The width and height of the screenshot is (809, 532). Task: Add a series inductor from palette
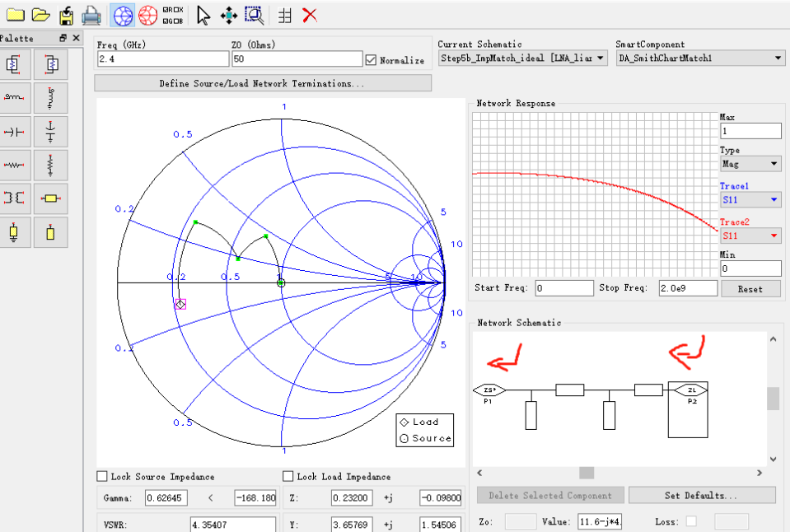coord(15,97)
